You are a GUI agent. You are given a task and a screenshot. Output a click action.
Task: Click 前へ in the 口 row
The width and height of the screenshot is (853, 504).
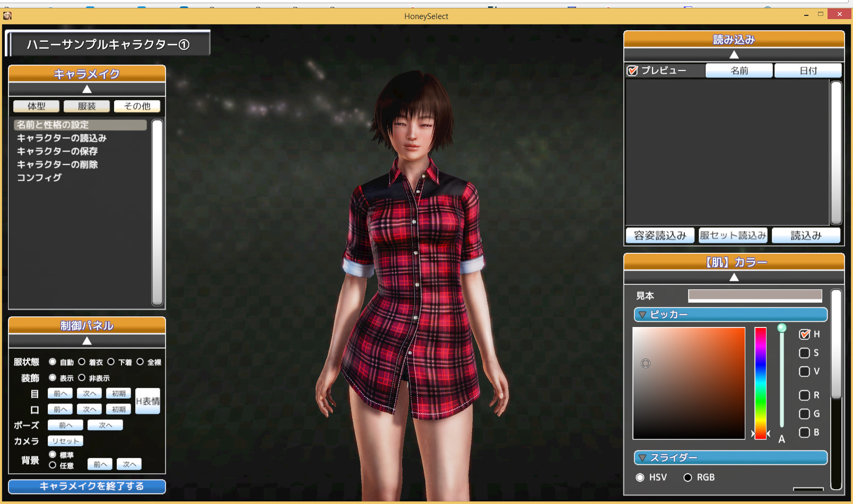pyautogui.click(x=60, y=409)
